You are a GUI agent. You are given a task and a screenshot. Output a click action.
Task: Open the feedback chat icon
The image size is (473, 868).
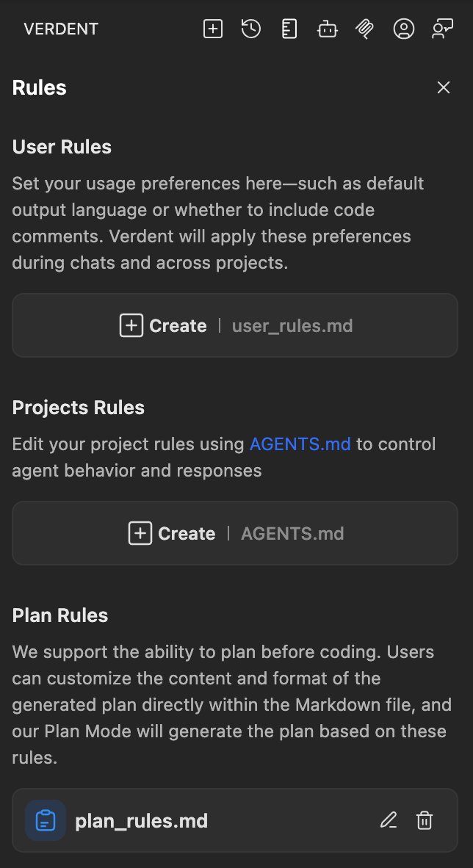(442, 29)
